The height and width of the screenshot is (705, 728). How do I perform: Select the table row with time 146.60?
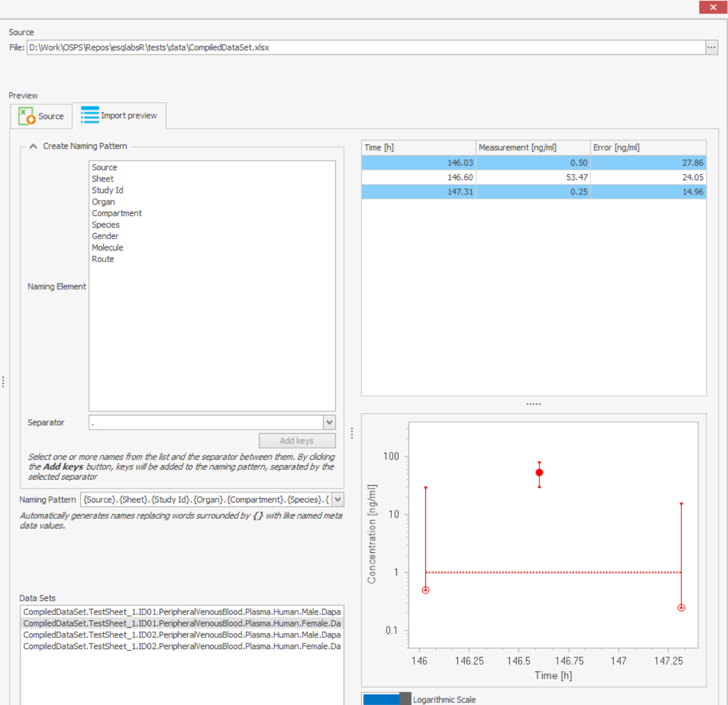click(533, 177)
